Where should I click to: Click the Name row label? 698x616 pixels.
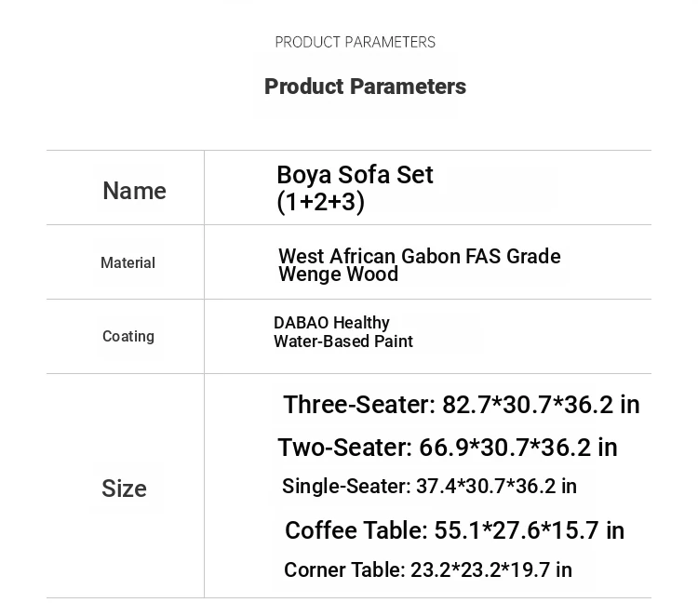tap(134, 191)
